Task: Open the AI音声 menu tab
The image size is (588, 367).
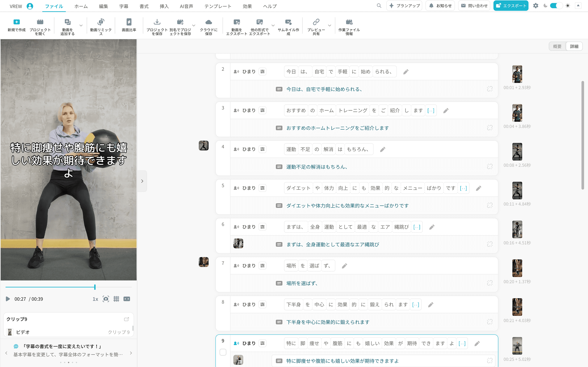Action: pos(186,6)
